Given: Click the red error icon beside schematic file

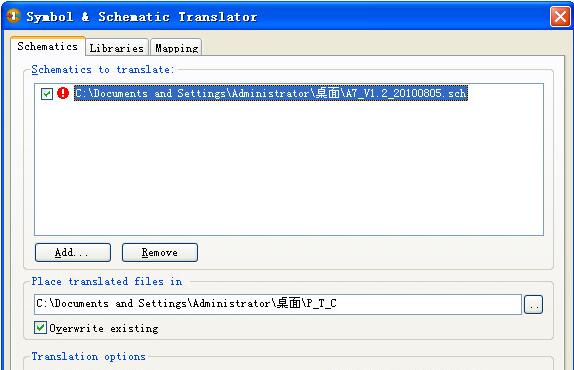Looking at the screenshot, I should (63, 93).
